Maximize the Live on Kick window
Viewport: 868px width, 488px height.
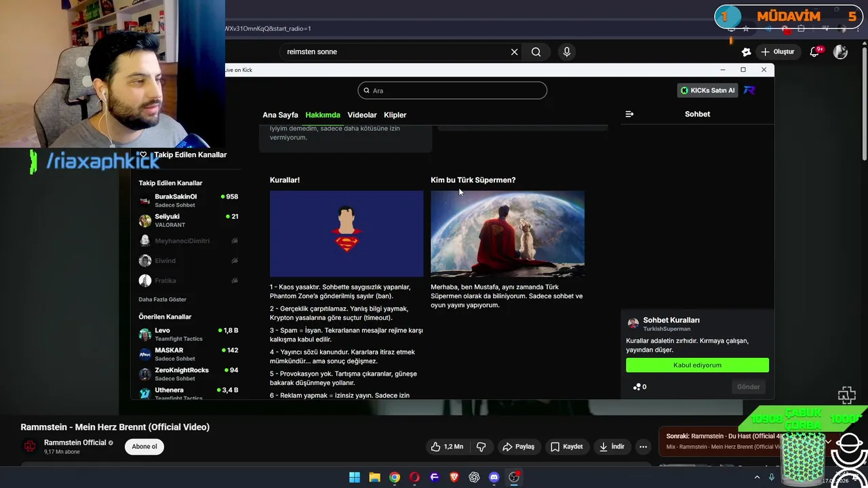click(x=743, y=70)
